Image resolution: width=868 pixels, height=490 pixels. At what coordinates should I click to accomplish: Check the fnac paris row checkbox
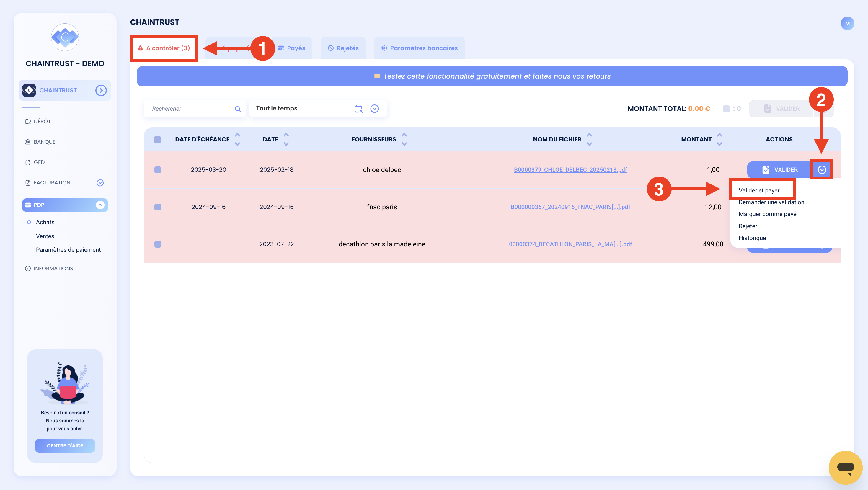(x=157, y=207)
